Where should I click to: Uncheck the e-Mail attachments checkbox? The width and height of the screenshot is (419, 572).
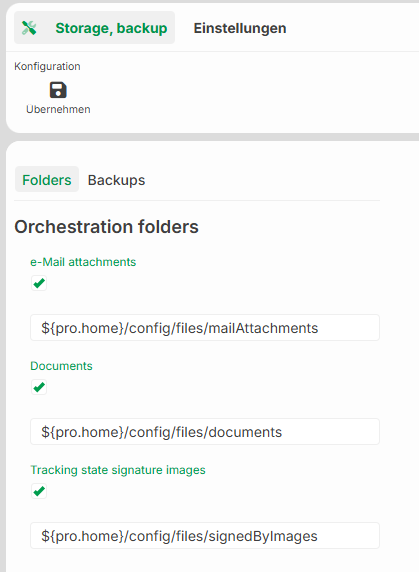39,283
